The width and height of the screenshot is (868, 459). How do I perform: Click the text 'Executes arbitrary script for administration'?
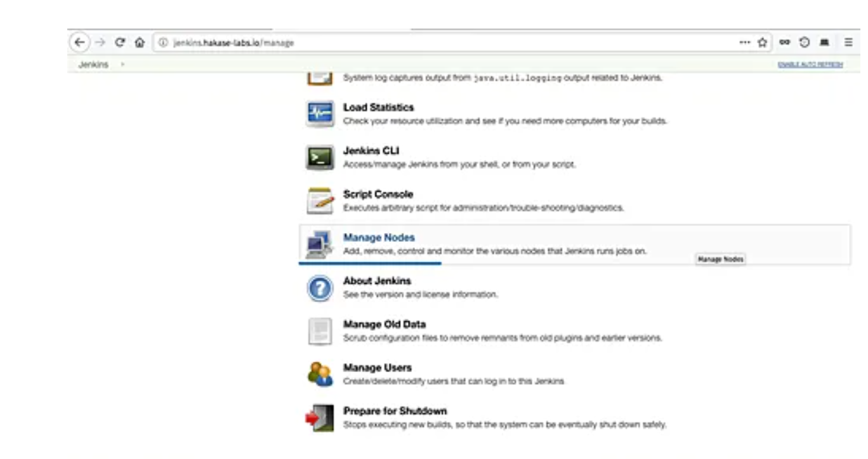(421, 208)
